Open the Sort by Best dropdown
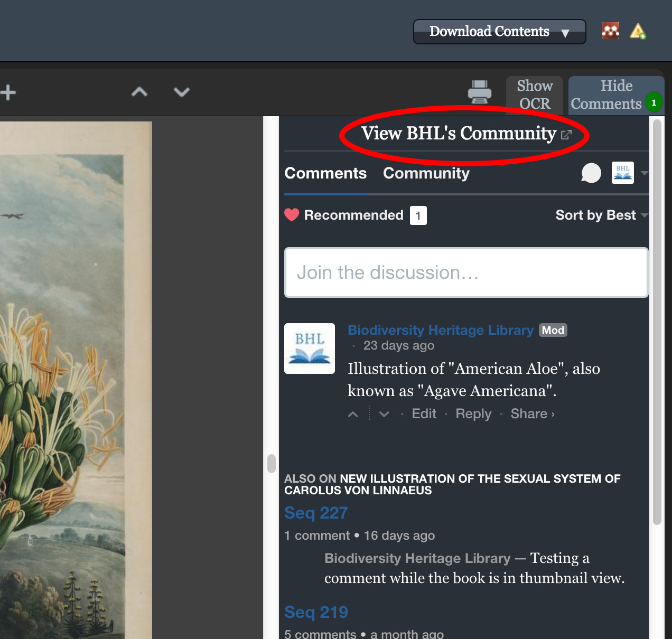The image size is (672, 639). (x=601, y=215)
